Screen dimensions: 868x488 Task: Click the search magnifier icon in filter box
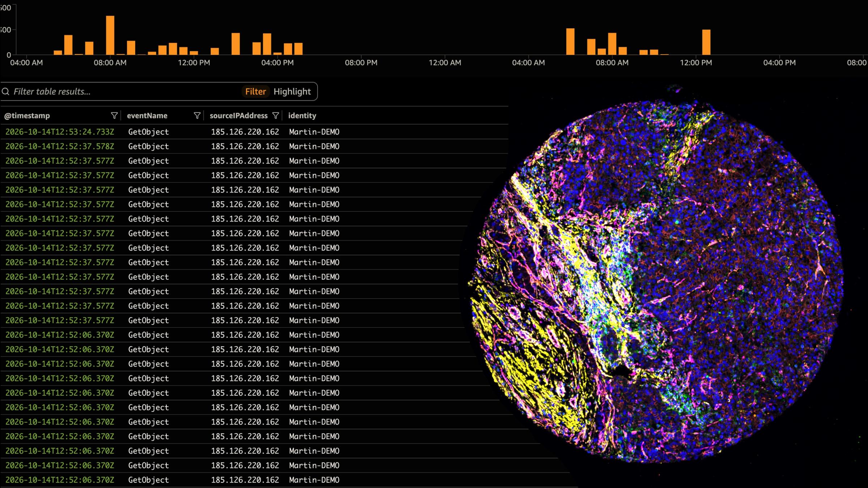[x=5, y=92]
